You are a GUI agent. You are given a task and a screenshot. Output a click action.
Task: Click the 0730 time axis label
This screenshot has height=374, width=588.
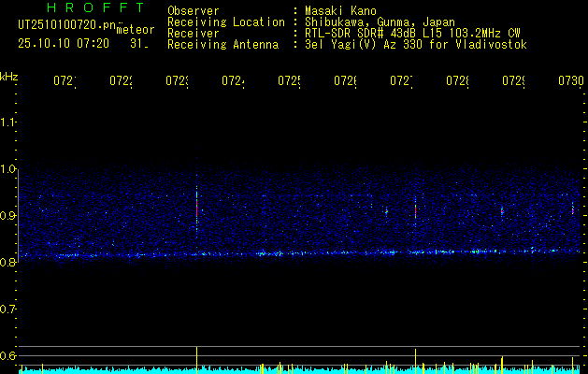pyautogui.click(x=571, y=80)
